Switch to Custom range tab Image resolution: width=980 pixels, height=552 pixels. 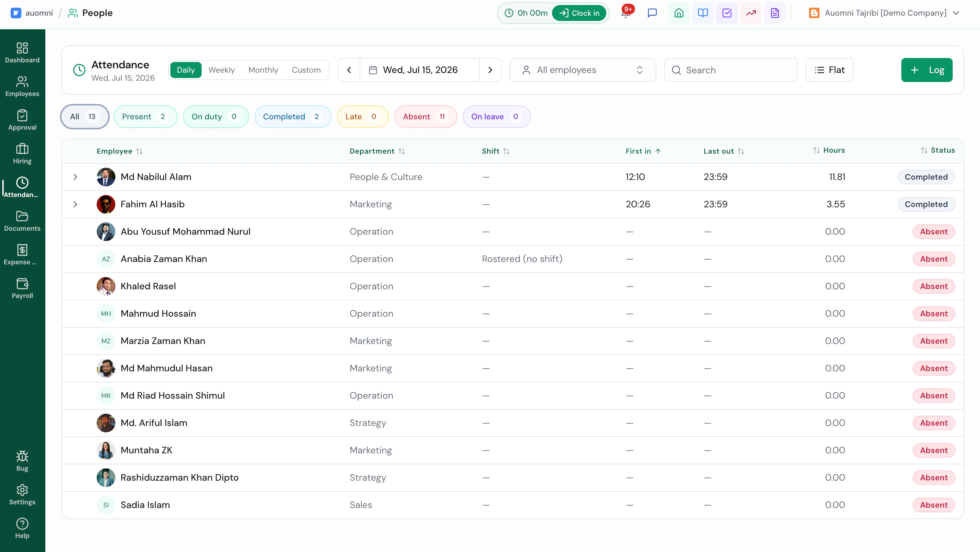[x=306, y=70]
